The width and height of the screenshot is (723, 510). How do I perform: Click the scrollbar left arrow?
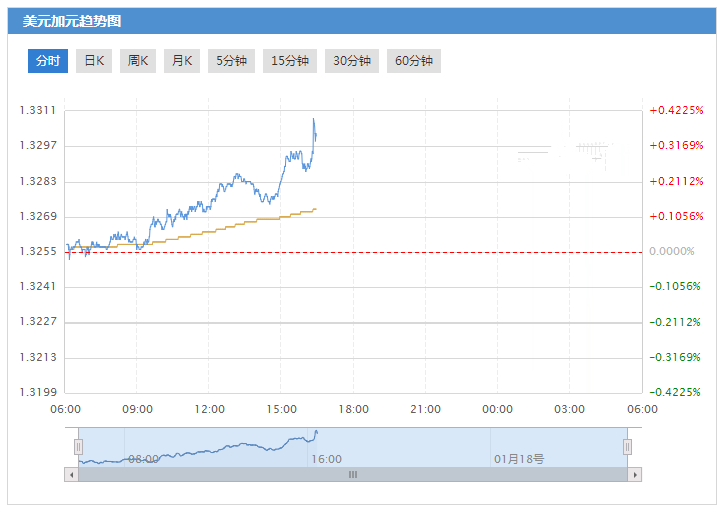click(x=72, y=475)
